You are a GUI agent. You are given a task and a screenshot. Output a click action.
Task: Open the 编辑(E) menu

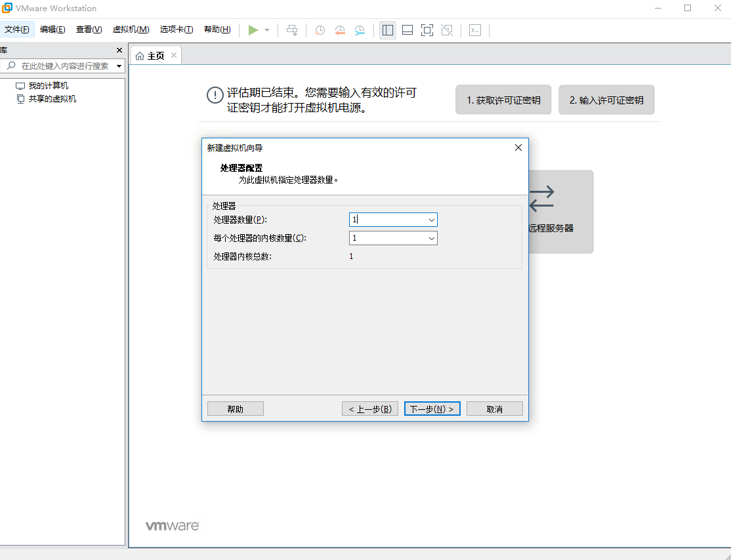tap(52, 30)
